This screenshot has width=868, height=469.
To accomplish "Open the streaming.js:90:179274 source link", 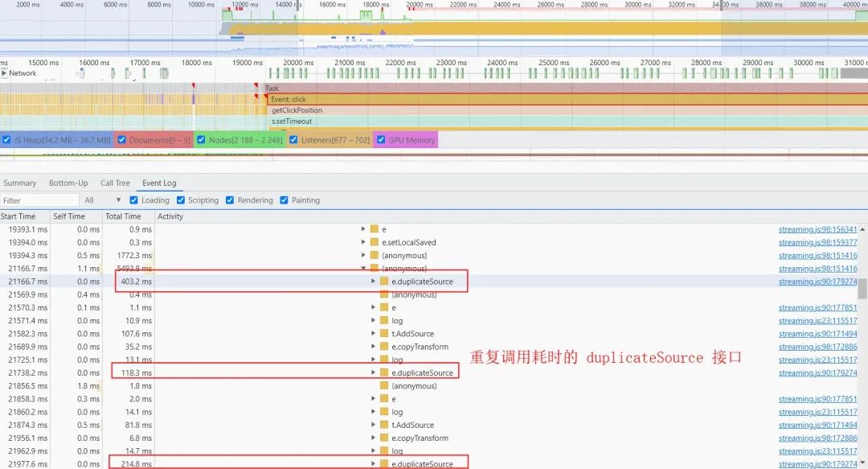I will coord(818,282).
